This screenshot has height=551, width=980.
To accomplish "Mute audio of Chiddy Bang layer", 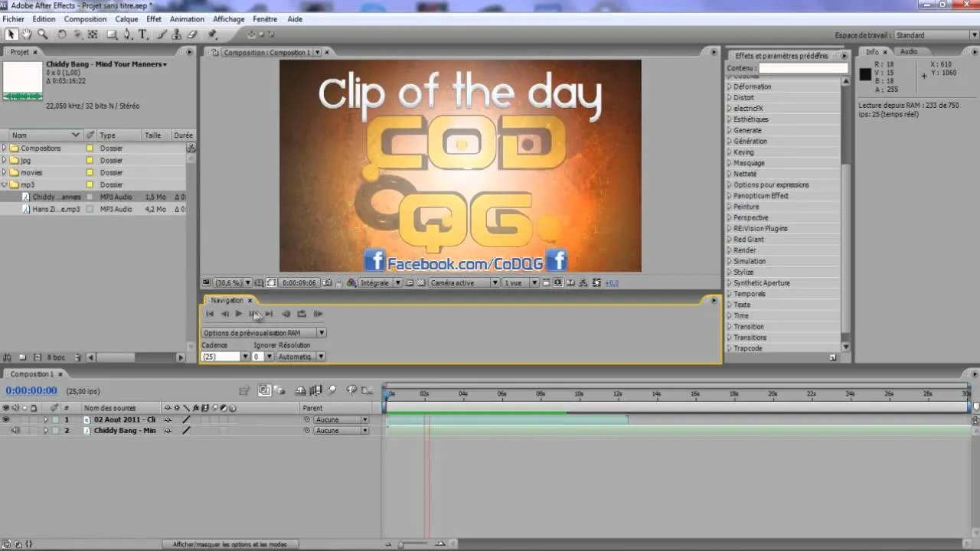I will 15,431.
